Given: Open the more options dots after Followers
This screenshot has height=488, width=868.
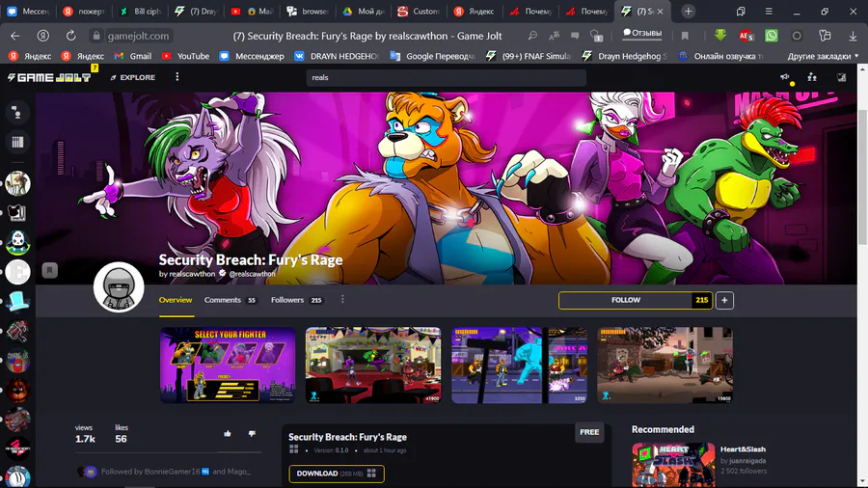Looking at the screenshot, I should point(342,299).
